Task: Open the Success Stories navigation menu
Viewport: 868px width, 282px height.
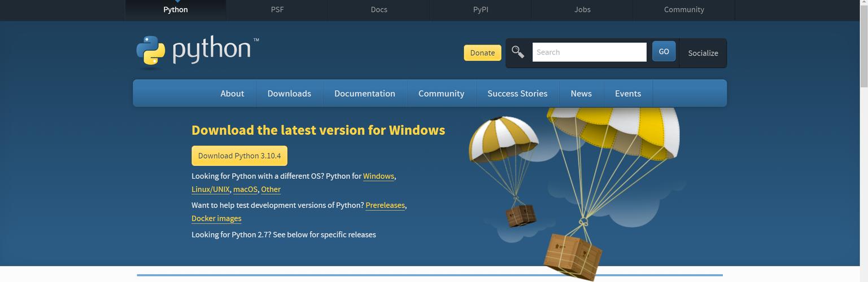Action: pyautogui.click(x=517, y=94)
